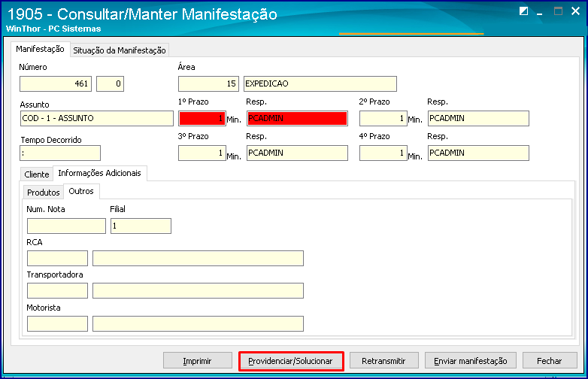Click the 1905 - Consultar/Manter Manifestação title text
This screenshot has width=588, height=379.
click(142, 14)
